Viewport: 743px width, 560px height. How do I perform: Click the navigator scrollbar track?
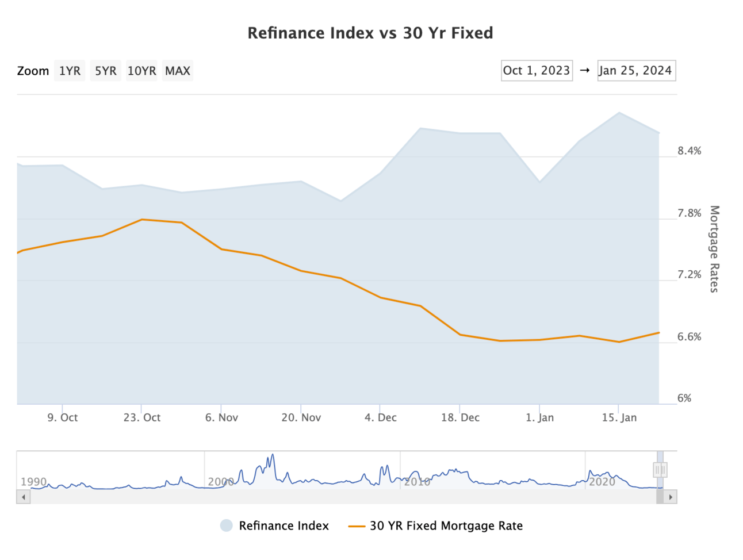[x=343, y=497]
